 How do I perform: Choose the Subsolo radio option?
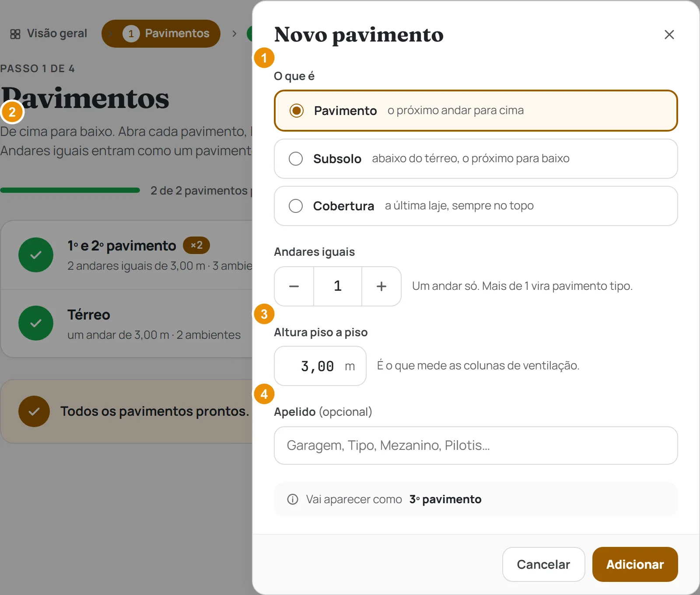476,159
